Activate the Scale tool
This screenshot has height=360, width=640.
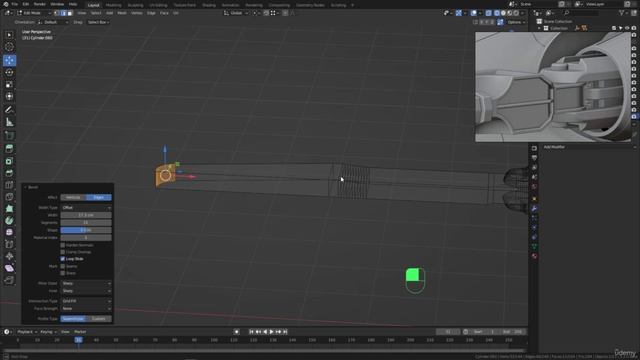click(x=9, y=84)
